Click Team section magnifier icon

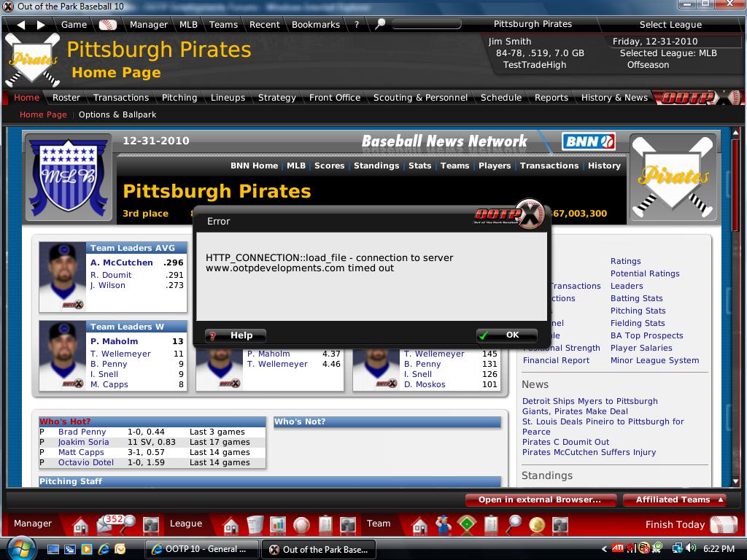(x=514, y=524)
